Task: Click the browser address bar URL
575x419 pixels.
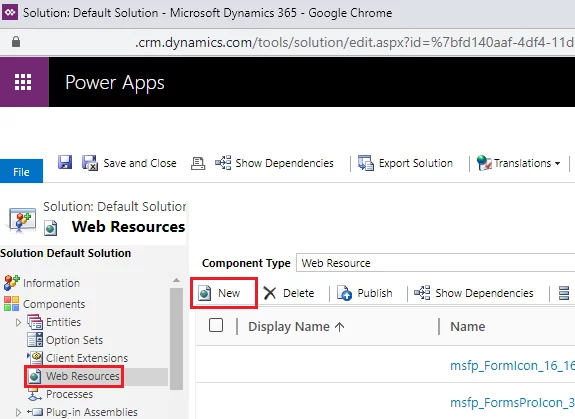Action: [x=355, y=42]
